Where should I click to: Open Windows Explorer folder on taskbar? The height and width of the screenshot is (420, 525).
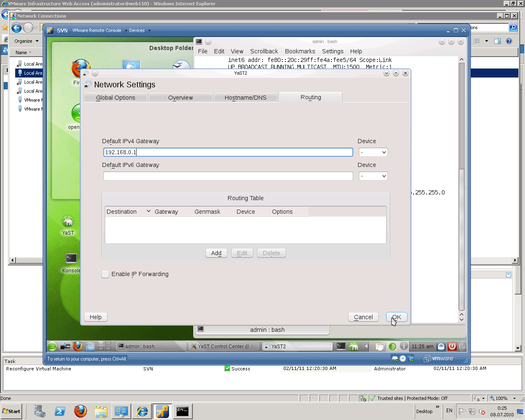pos(101,411)
